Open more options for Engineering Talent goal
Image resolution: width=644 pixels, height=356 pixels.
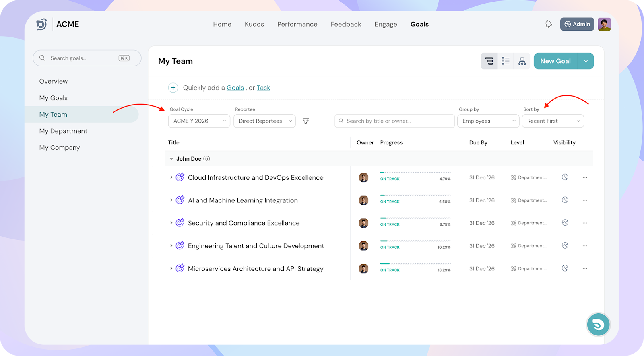(x=585, y=246)
